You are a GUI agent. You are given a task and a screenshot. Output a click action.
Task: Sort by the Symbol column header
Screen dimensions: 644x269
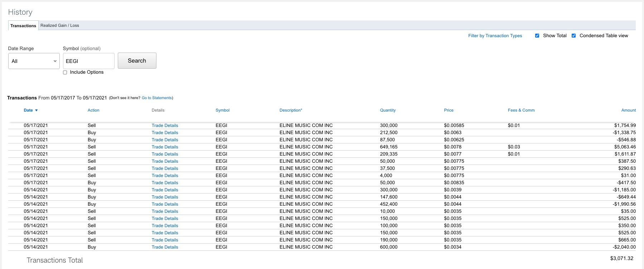pyautogui.click(x=222, y=110)
